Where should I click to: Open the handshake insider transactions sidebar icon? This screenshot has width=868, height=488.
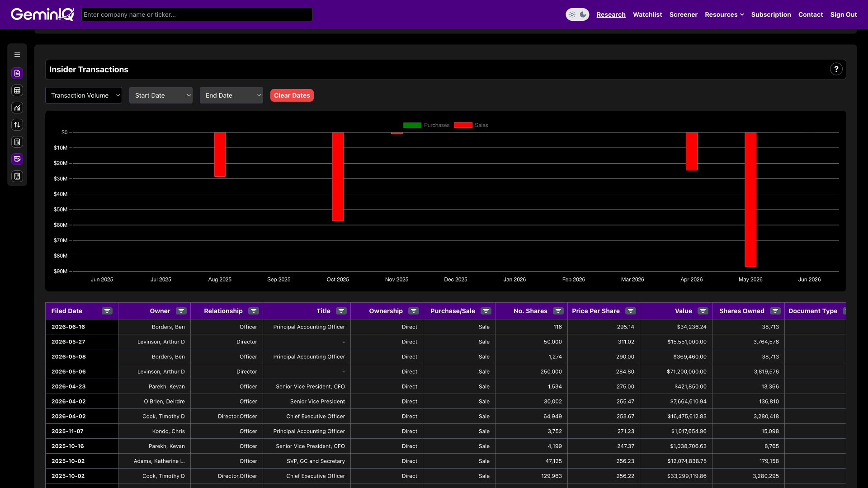pyautogui.click(x=17, y=159)
